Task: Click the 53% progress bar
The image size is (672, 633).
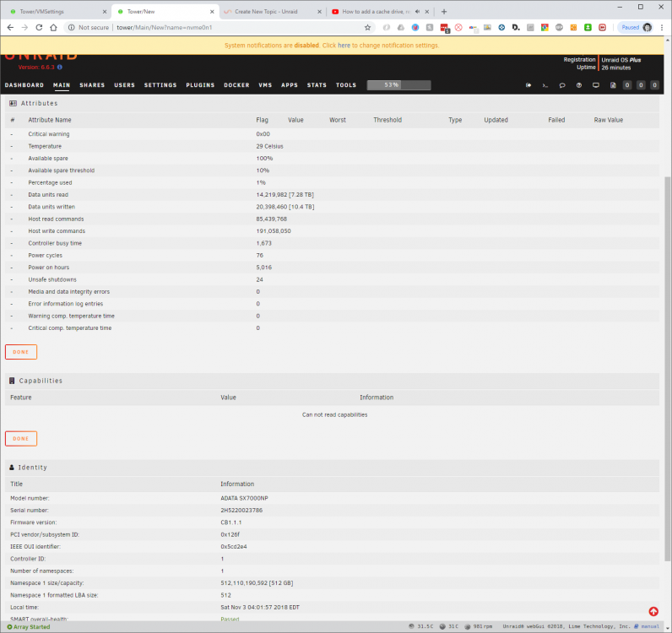Action: pos(399,85)
